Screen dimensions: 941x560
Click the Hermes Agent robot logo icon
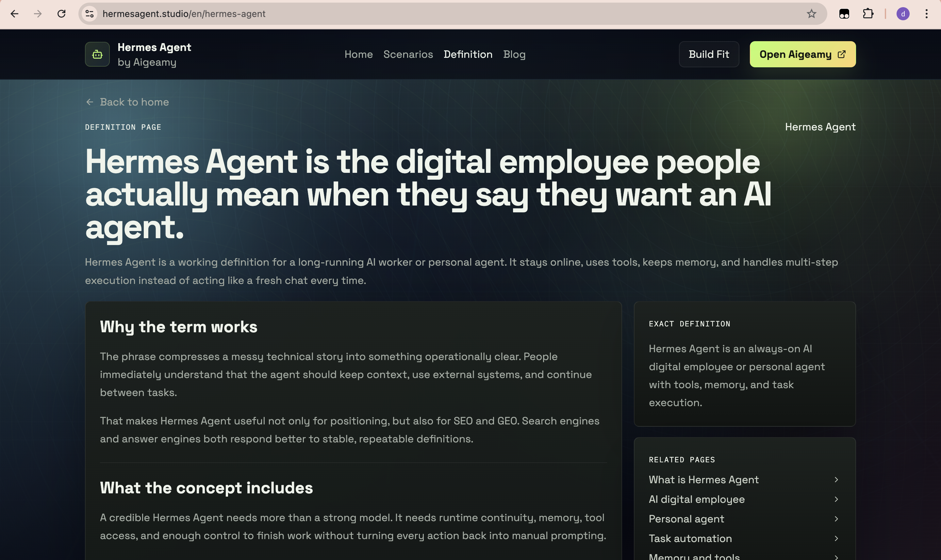(97, 54)
